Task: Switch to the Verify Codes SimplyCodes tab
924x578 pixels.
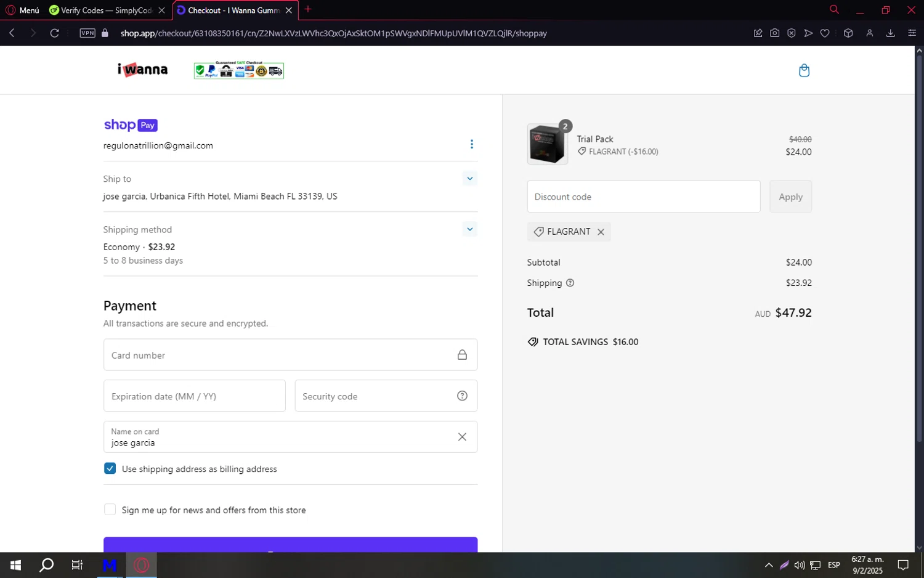Action: pyautogui.click(x=107, y=10)
